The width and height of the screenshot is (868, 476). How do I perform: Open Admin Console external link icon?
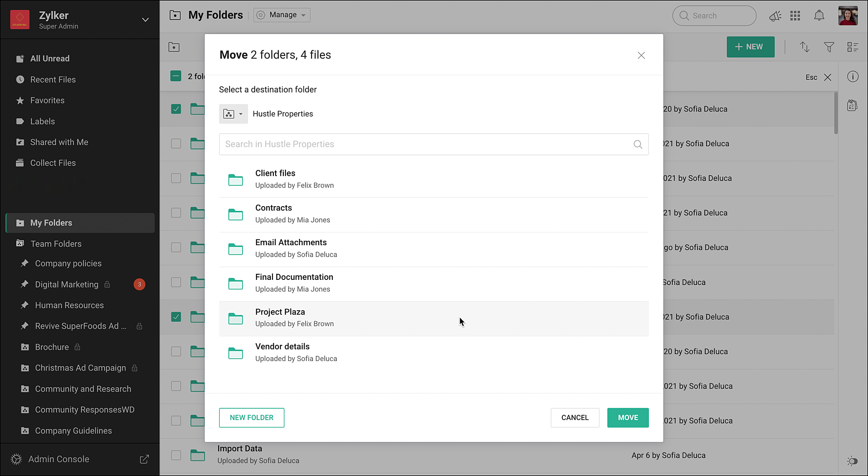click(x=144, y=459)
